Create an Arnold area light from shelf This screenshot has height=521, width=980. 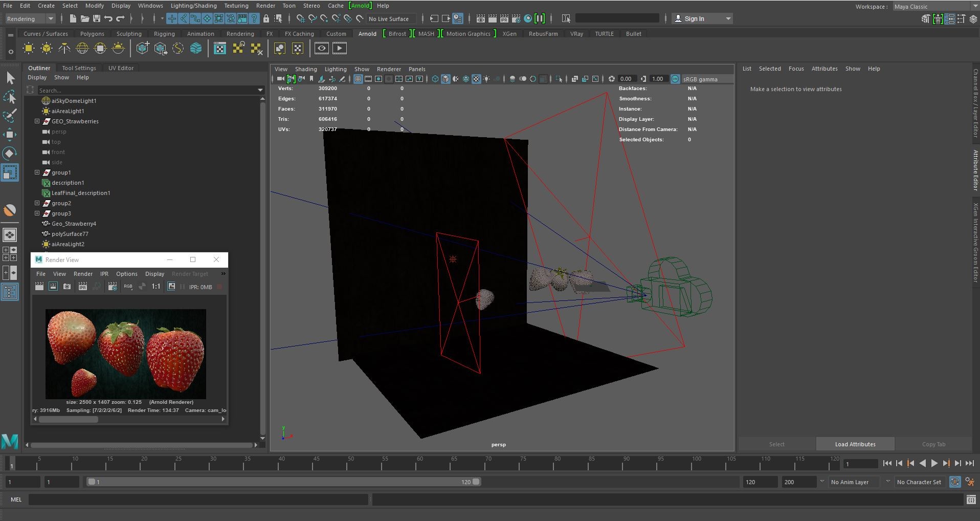(29, 49)
